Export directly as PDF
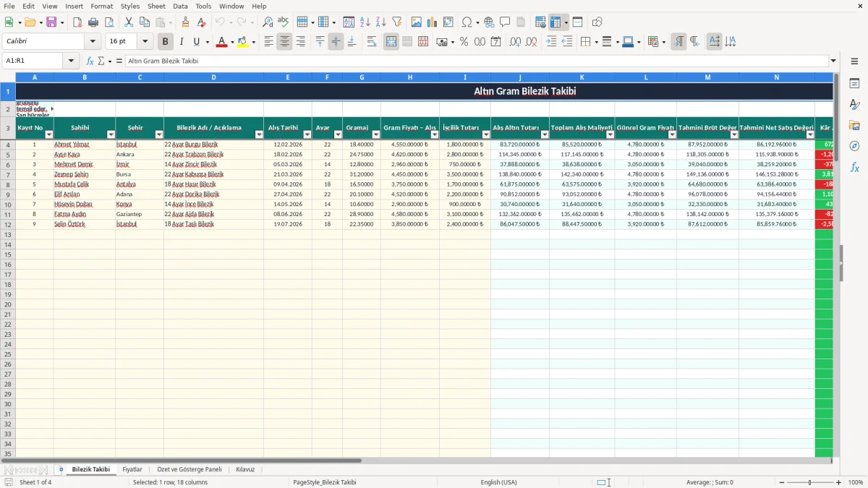868x488 pixels. tap(77, 22)
